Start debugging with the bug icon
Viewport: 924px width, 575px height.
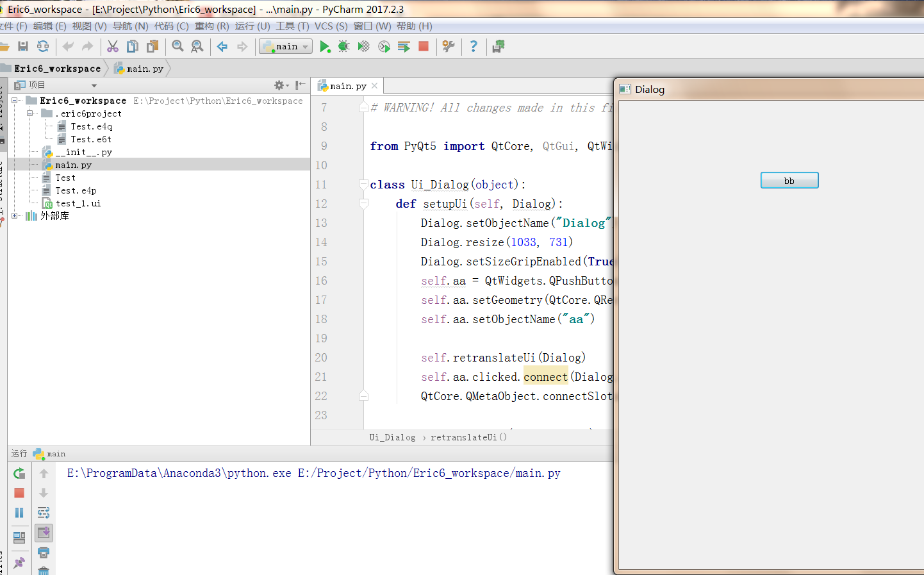(x=343, y=46)
